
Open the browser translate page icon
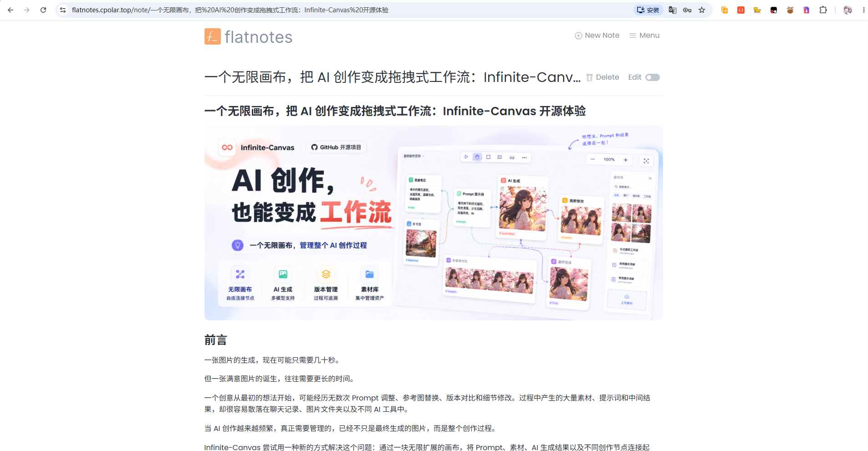click(x=672, y=10)
